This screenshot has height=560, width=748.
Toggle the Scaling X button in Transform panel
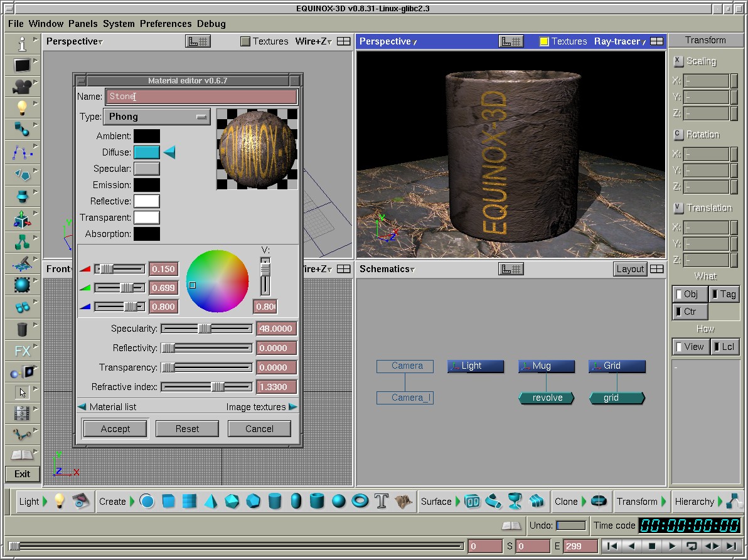click(x=678, y=61)
